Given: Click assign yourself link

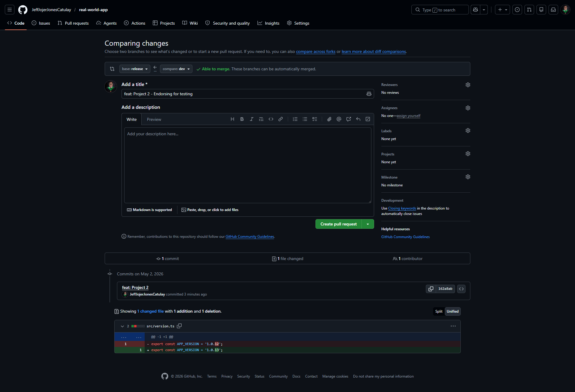Looking at the screenshot, I should point(408,116).
